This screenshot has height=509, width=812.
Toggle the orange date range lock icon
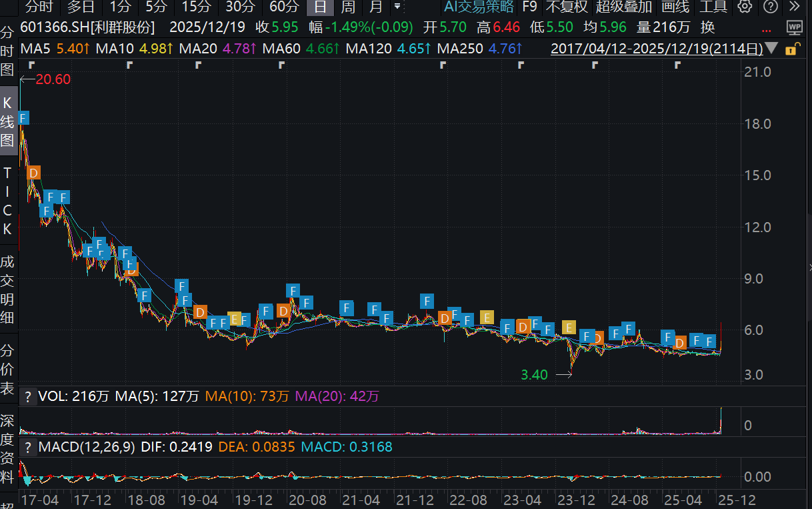791,49
